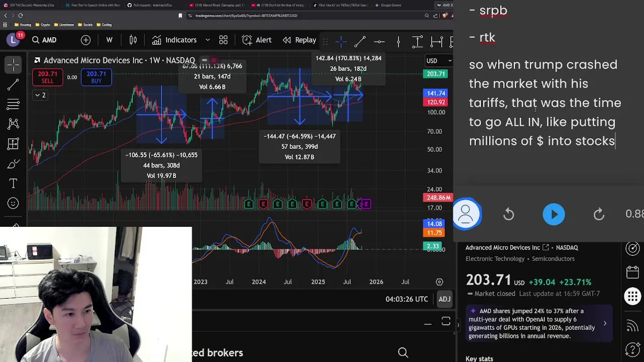Open the emoji icons tool
Viewport: 644px width, 362px height.
coord(14,203)
